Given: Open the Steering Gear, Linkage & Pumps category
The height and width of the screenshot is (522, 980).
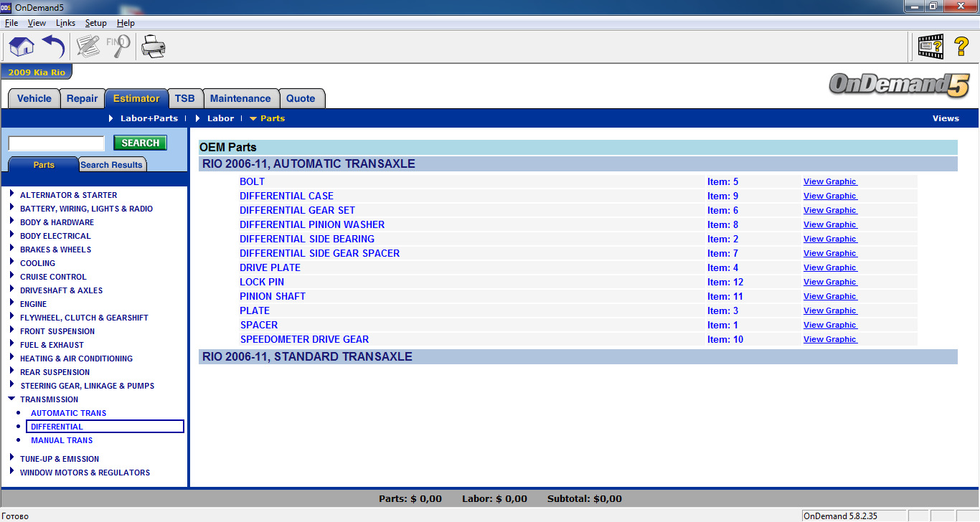Looking at the screenshot, I should coord(88,386).
